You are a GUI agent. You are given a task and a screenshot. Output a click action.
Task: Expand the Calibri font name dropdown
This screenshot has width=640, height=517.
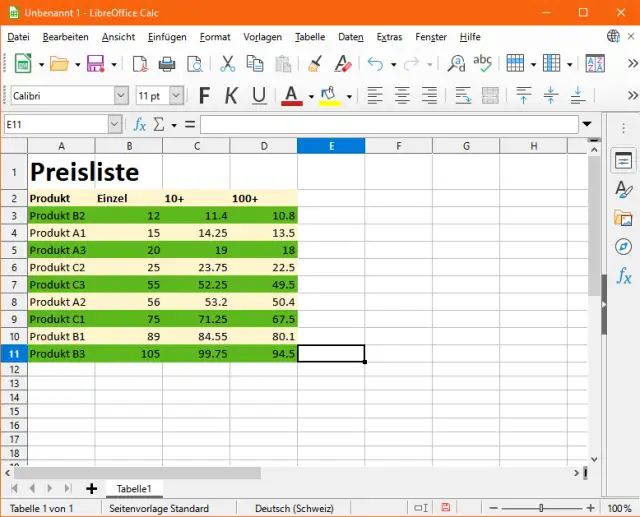pyautogui.click(x=121, y=96)
